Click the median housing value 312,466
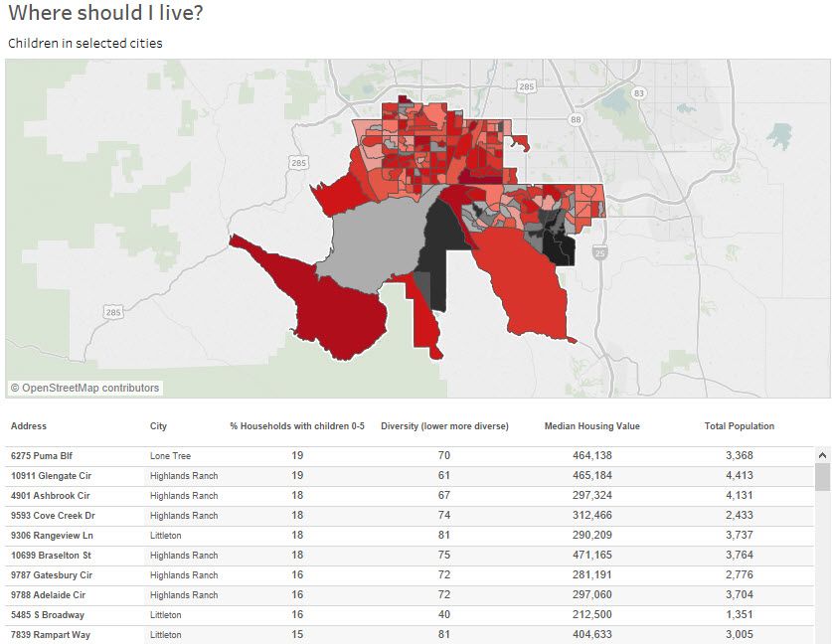832x644 pixels. pos(592,515)
